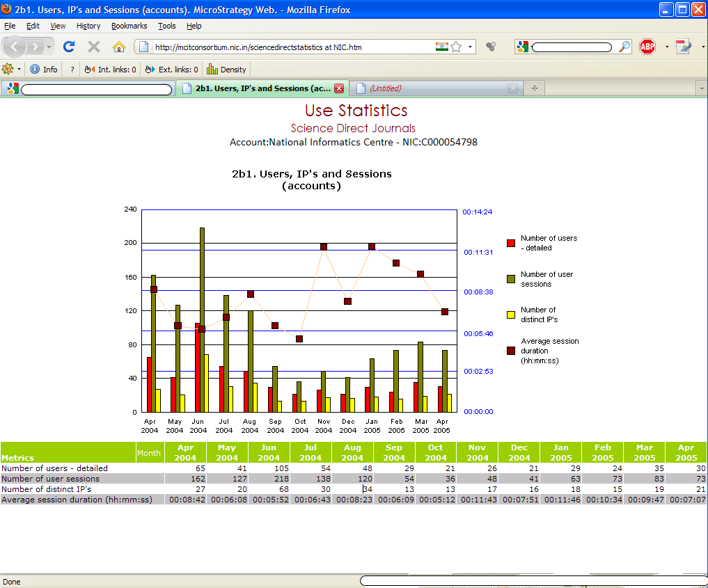Click the 'Month' table header cell
This screenshot has width=708, height=588.
click(x=149, y=452)
